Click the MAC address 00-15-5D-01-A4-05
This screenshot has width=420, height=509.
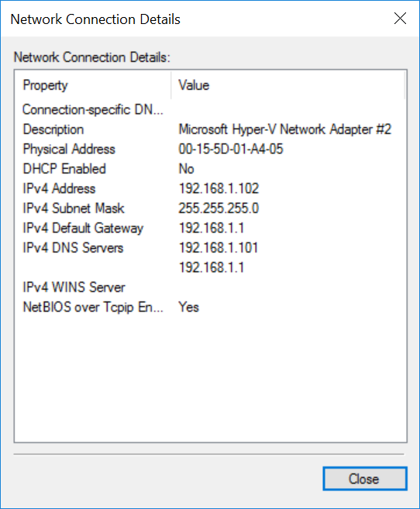coord(231,150)
